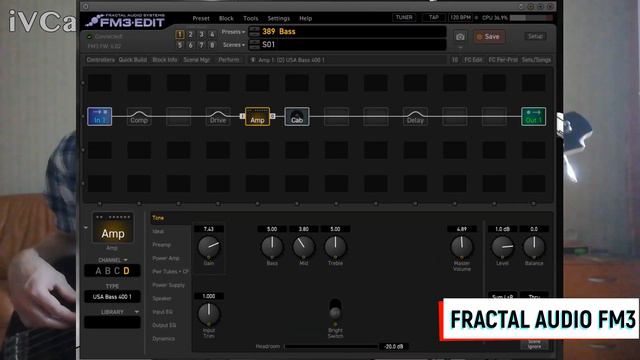This screenshot has height=360, width=640.
Task: Open the amp TYPE selector USA Bass 400 1
Action: (x=112, y=297)
